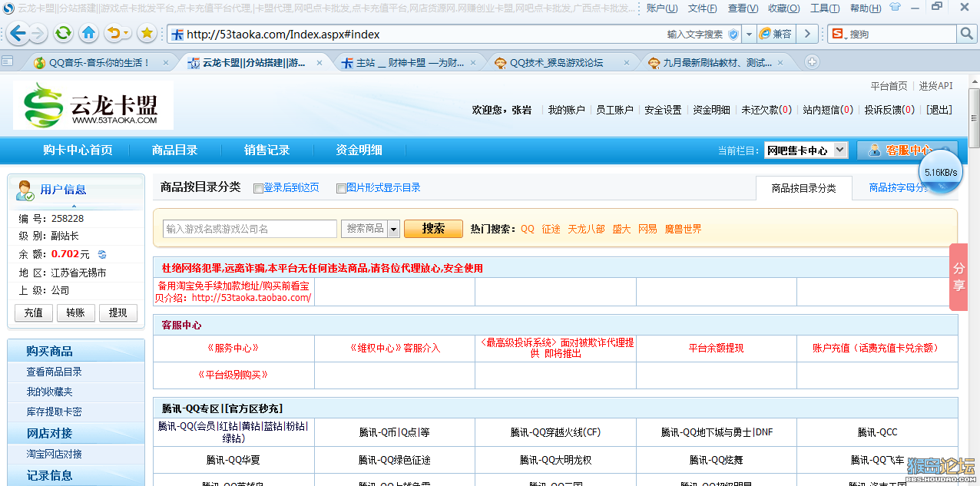Close the QQ音乐 browser tab
This screenshot has height=486, width=980.
(x=165, y=63)
